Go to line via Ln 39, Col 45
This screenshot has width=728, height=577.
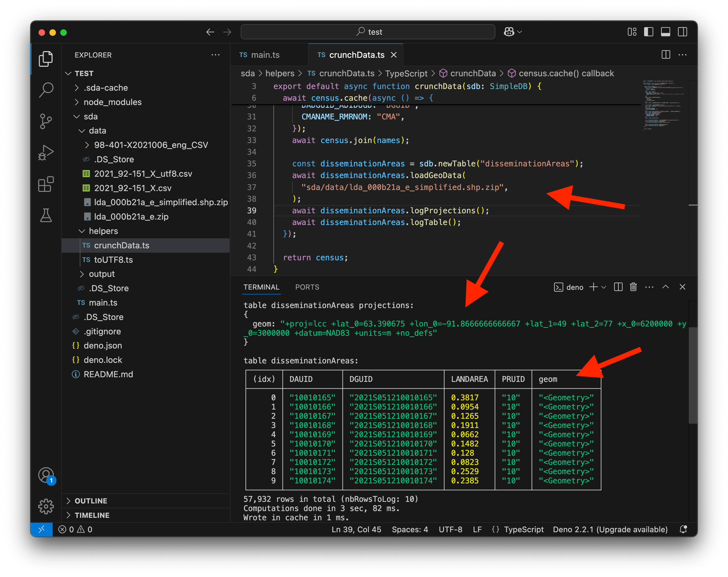click(356, 529)
